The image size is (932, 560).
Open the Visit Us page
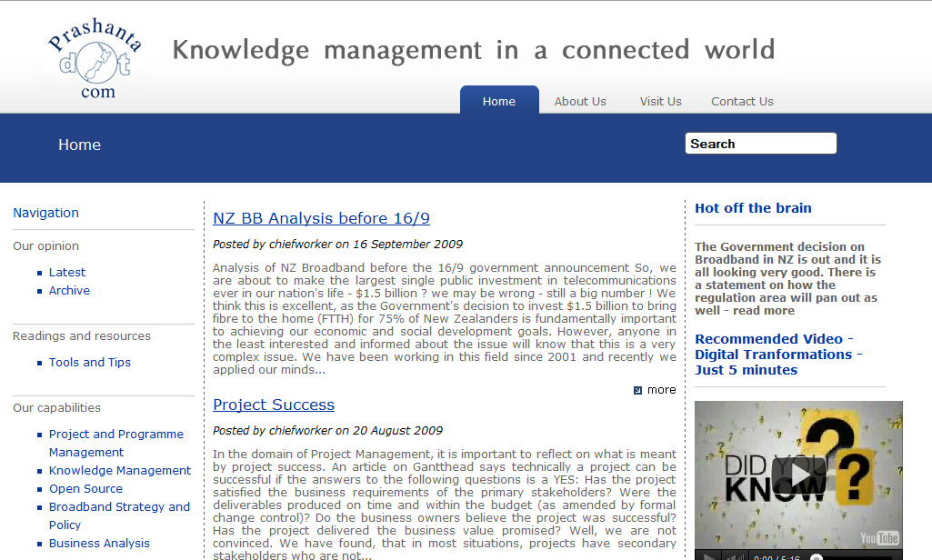pyautogui.click(x=660, y=101)
